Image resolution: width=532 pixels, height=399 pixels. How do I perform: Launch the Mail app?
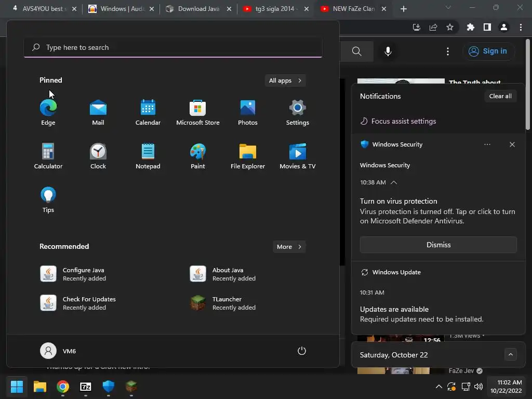(98, 113)
